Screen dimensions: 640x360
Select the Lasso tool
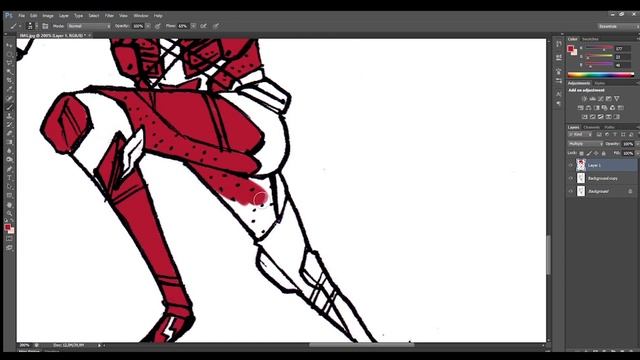coord(9,63)
